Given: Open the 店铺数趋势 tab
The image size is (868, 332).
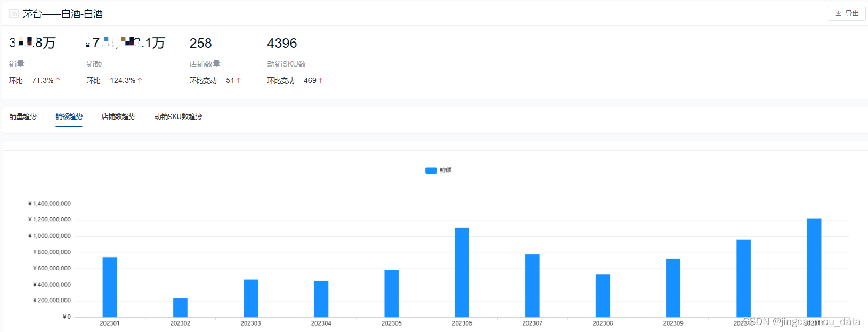Looking at the screenshot, I should (118, 117).
